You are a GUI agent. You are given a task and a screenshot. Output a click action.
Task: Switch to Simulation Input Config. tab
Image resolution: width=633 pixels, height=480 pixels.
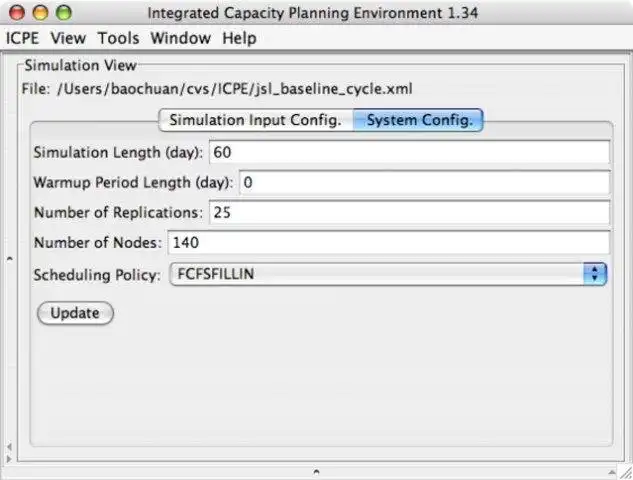point(255,121)
